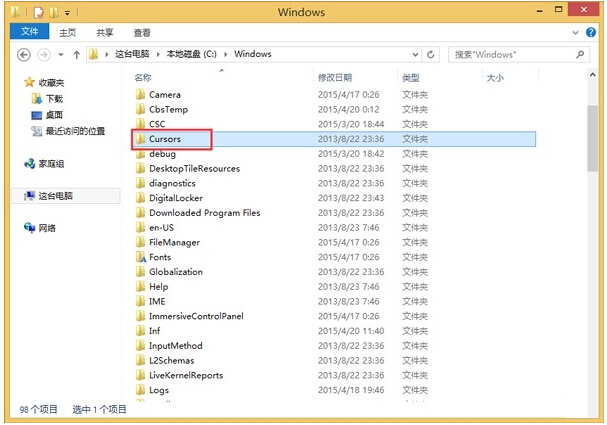Sort by the 大小 column header
Viewport: 607px width, 425px height.
[495, 78]
